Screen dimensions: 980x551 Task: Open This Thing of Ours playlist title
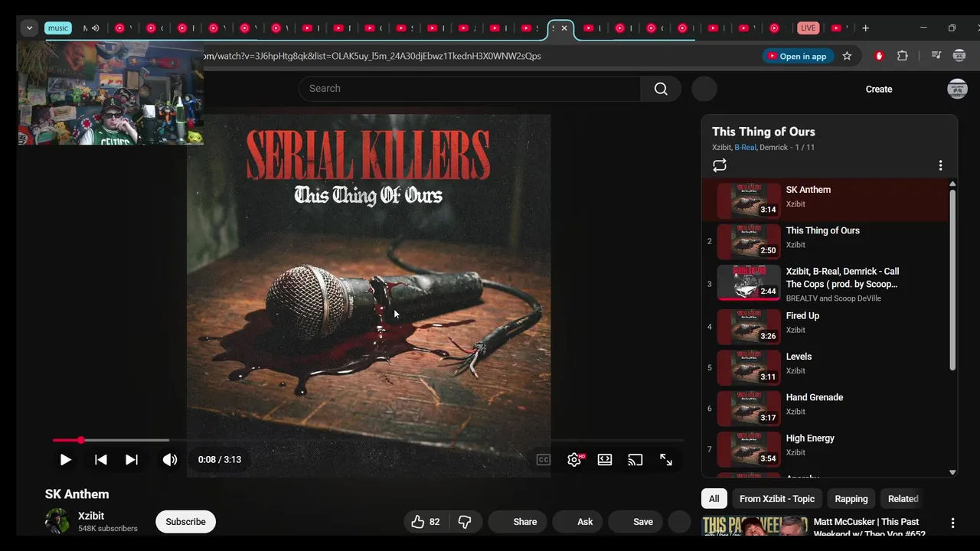coord(763,132)
